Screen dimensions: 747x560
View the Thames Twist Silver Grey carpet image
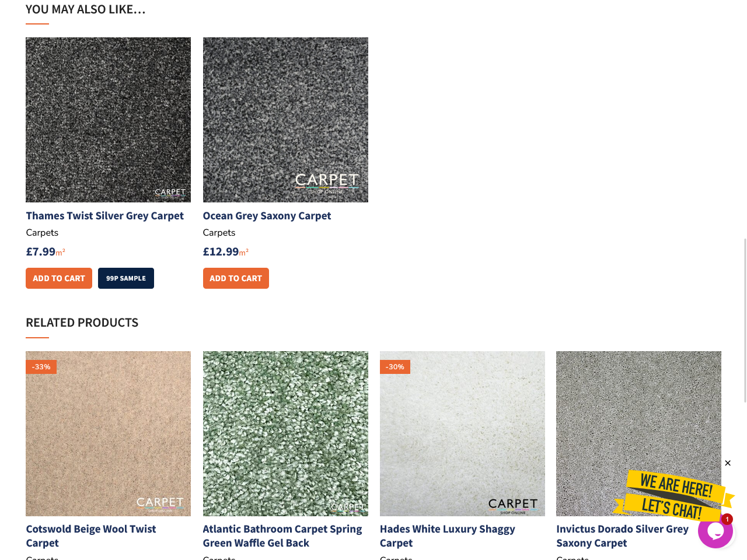(x=108, y=120)
